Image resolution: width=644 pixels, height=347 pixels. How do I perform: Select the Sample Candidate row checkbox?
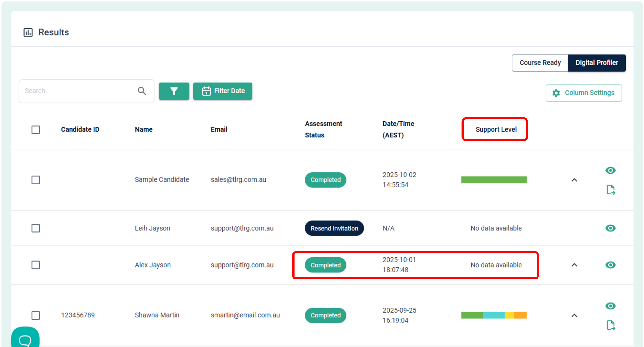(36, 180)
